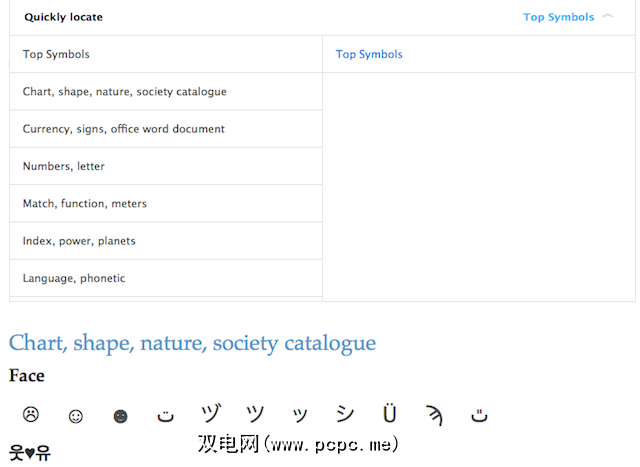
Task: Open Match, function, meters category
Action: click(84, 204)
